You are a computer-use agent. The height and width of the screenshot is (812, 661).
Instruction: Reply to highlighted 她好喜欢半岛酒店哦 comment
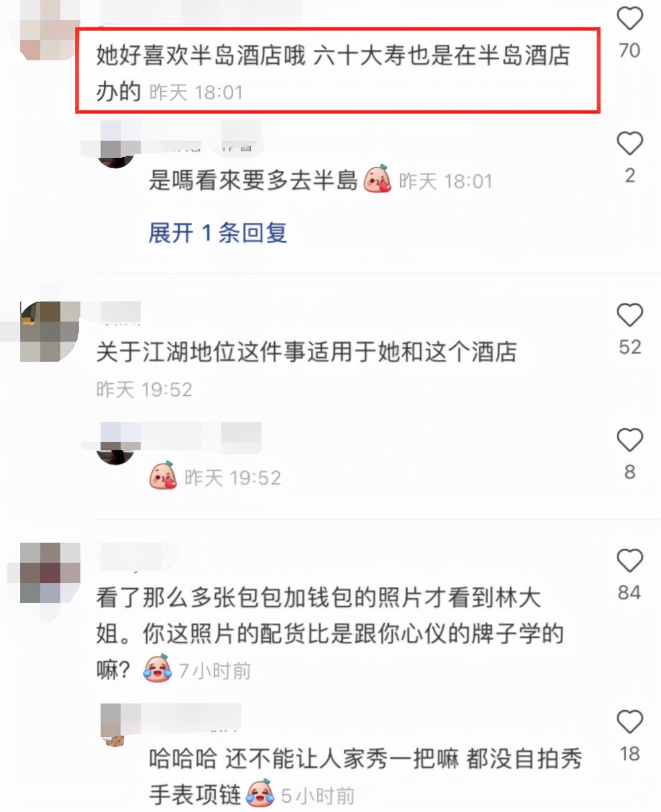pyautogui.click(x=333, y=73)
